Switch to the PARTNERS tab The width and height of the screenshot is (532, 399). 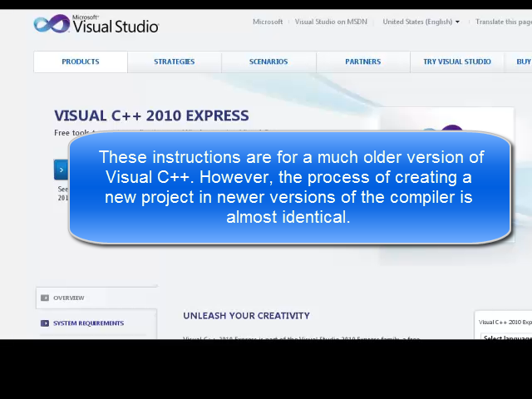pos(363,62)
